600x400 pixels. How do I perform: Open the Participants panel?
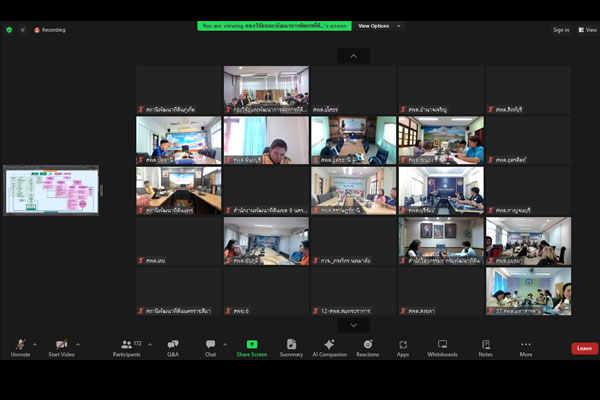127,345
